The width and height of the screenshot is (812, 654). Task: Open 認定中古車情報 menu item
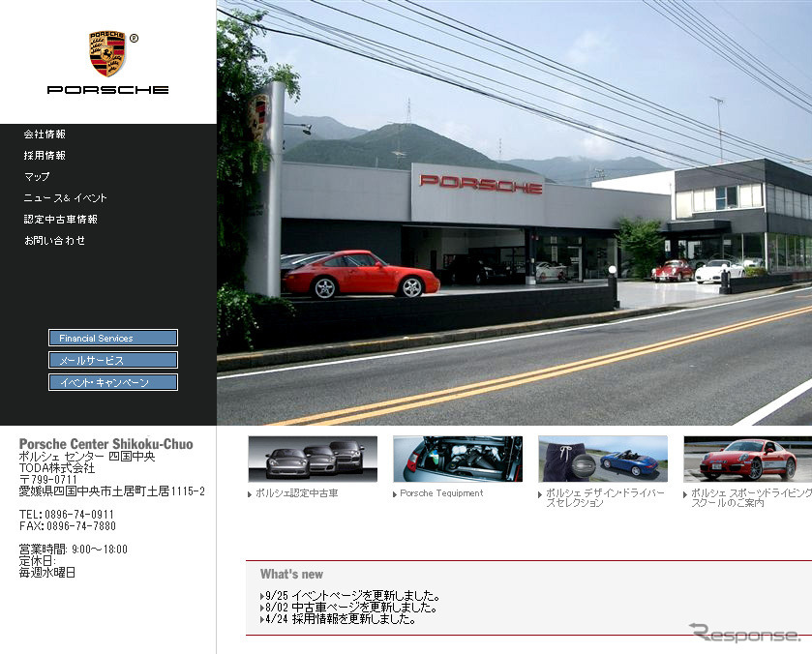pos(61,219)
